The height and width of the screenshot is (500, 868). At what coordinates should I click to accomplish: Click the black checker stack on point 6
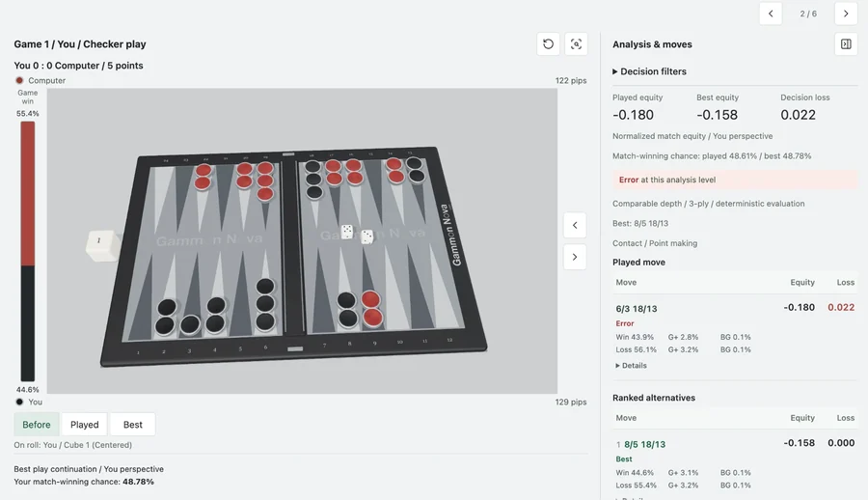coord(265,304)
